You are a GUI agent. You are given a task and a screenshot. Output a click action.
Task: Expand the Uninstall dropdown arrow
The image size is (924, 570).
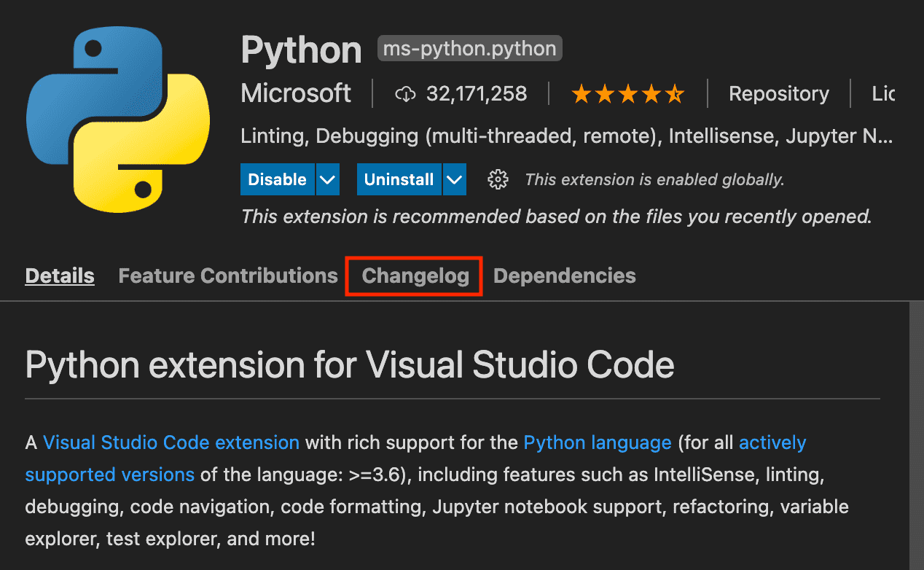tap(455, 179)
